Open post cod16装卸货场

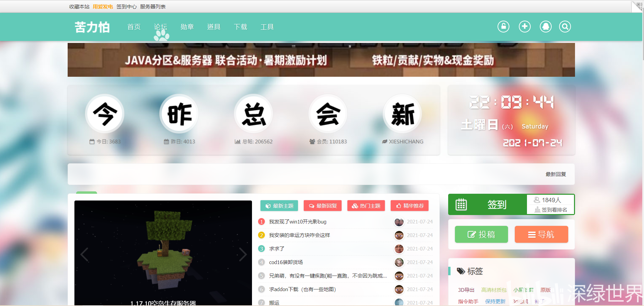(286, 262)
